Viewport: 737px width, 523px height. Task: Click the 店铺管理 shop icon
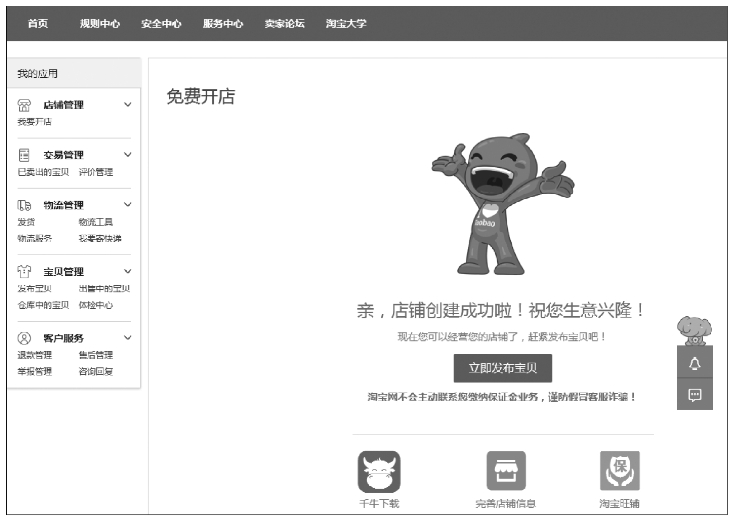(x=24, y=105)
